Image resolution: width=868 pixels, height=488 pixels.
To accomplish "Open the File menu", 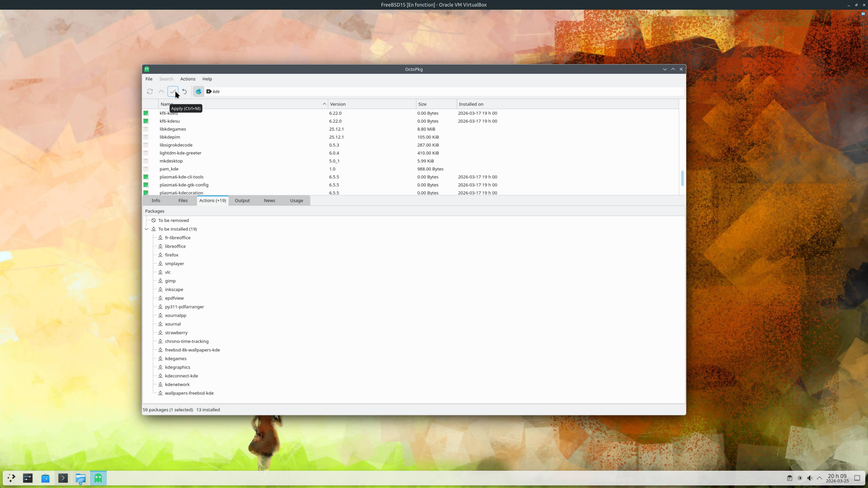I will [x=149, y=79].
